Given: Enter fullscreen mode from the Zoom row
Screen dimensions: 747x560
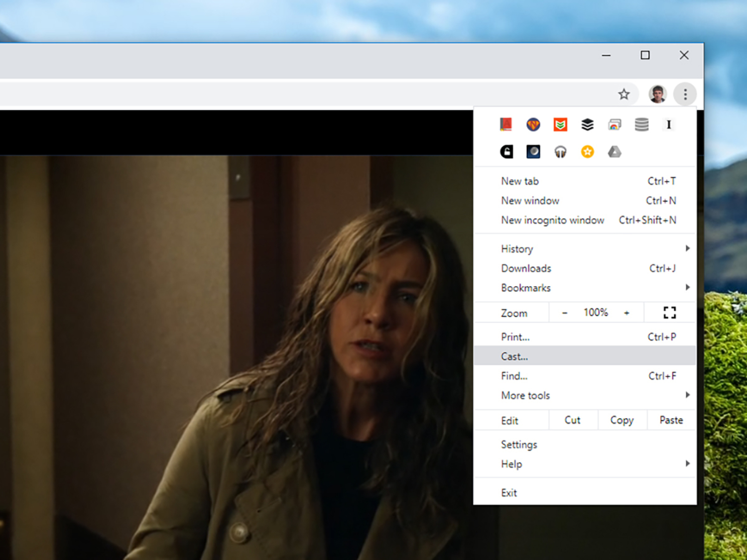Looking at the screenshot, I should pyautogui.click(x=670, y=313).
